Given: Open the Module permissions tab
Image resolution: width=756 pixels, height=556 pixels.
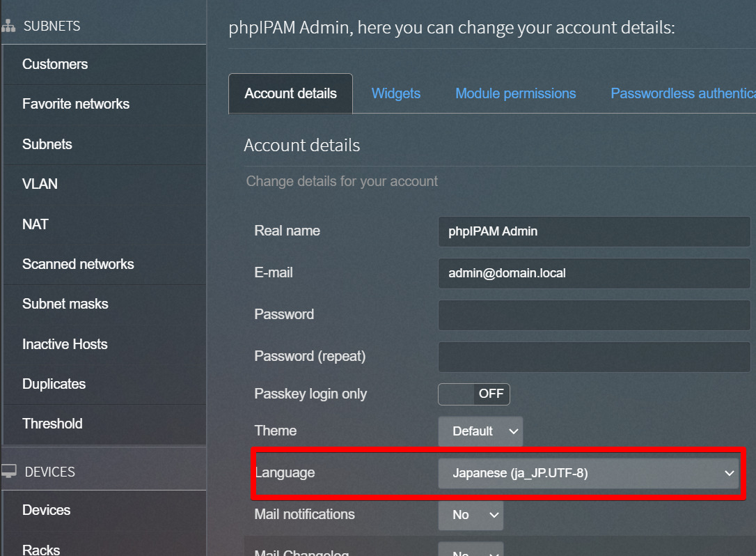Looking at the screenshot, I should point(515,93).
